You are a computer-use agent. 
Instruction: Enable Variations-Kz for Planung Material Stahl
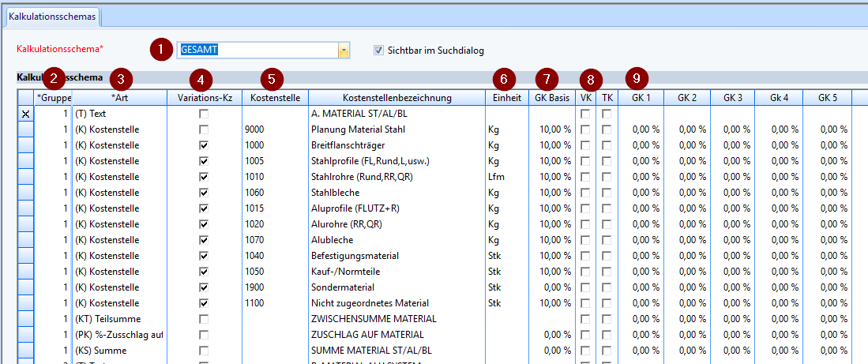coord(204,129)
